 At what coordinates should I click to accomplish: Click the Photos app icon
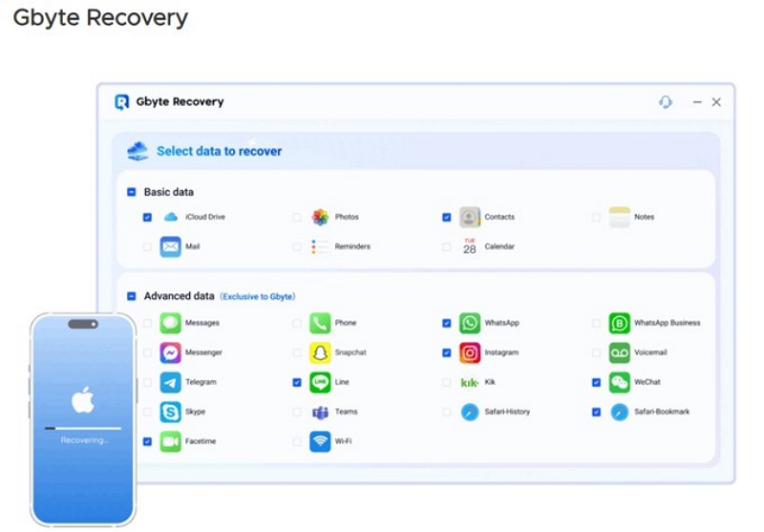[320, 217]
